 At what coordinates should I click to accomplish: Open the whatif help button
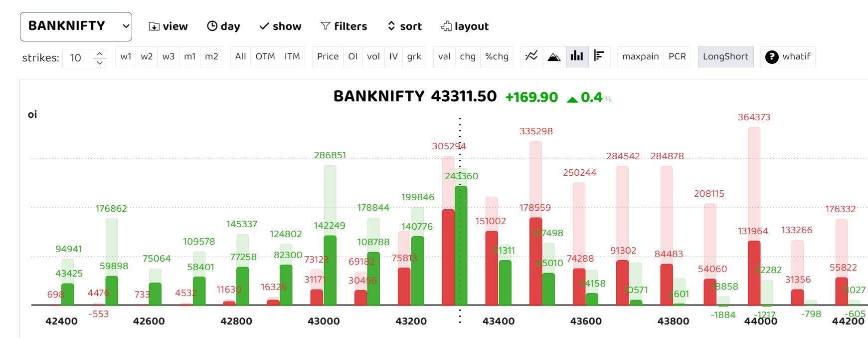click(x=788, y=56)
